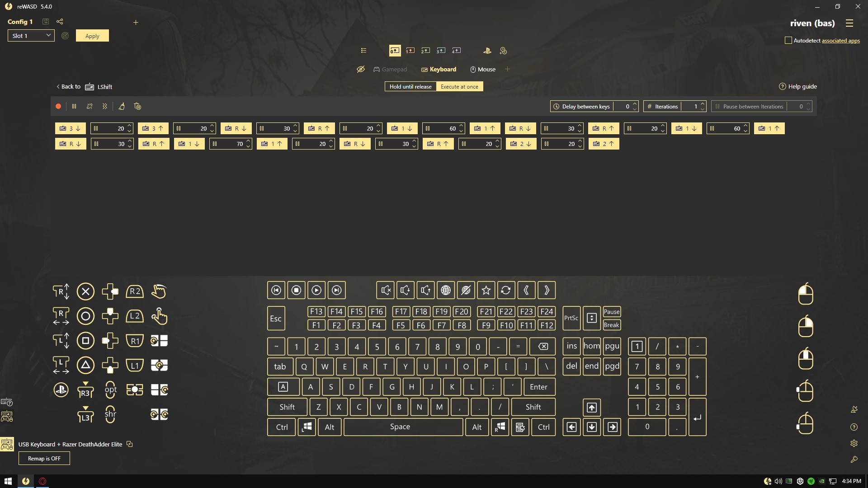
Task: Open the preferences gear in right sidebar
Action: pos(854,443)
